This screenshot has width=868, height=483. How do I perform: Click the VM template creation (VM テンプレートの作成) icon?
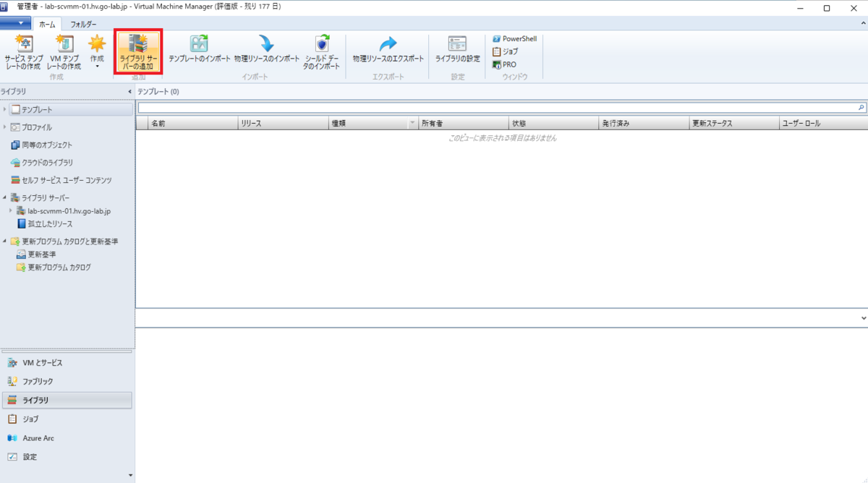pyautogui.click(x=64, y=51)
